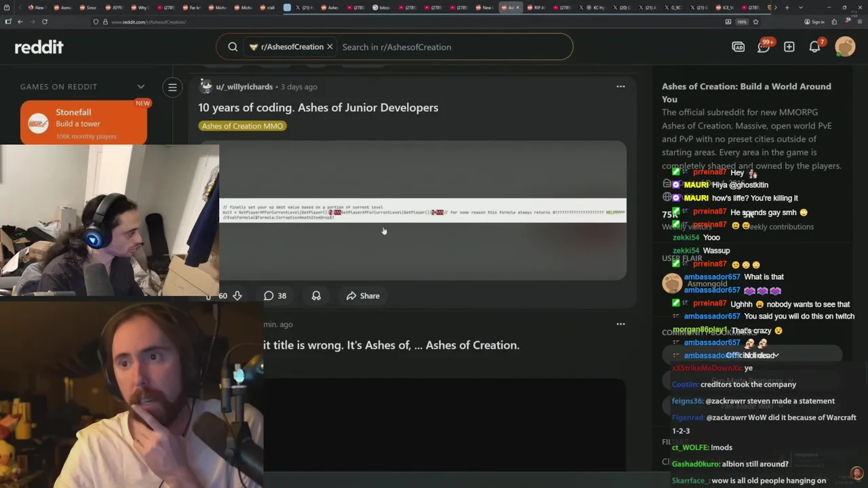Click the browser forward arrow
This screenshot has width=868, height=488.
[x=33, y=22]
